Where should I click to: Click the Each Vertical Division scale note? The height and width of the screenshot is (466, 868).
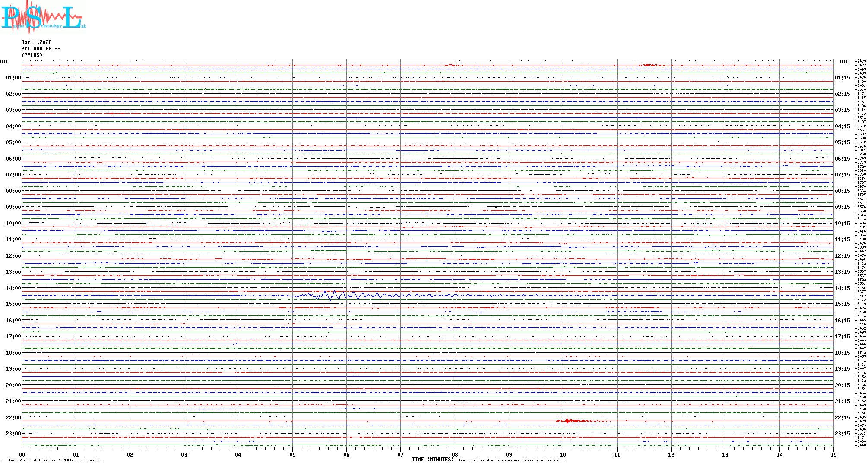[x=55, y=460]
